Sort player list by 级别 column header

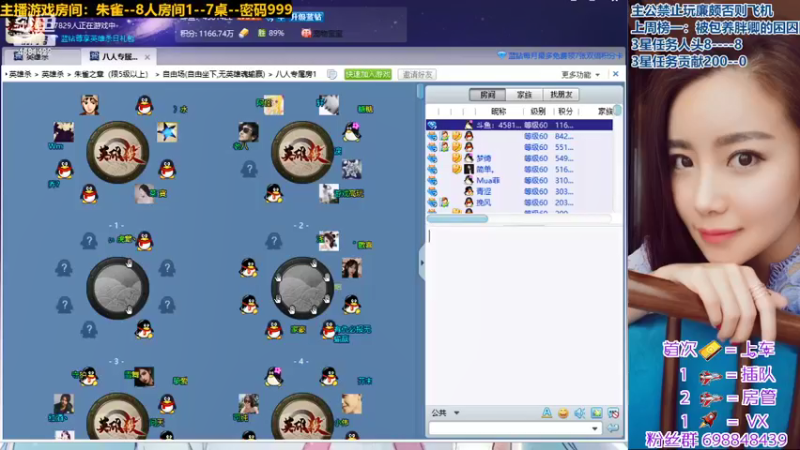538,111
